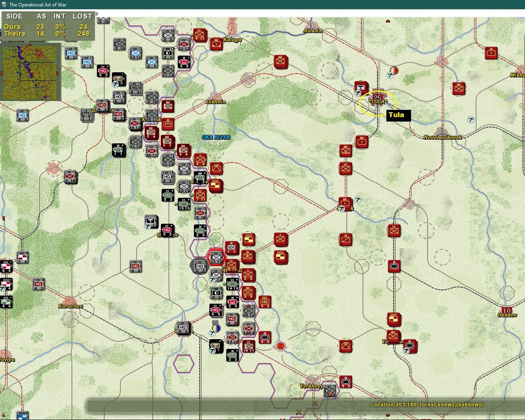The image size is (525, 420).
Task: Click the Likhvin city label
Action: tap(216, 102)
